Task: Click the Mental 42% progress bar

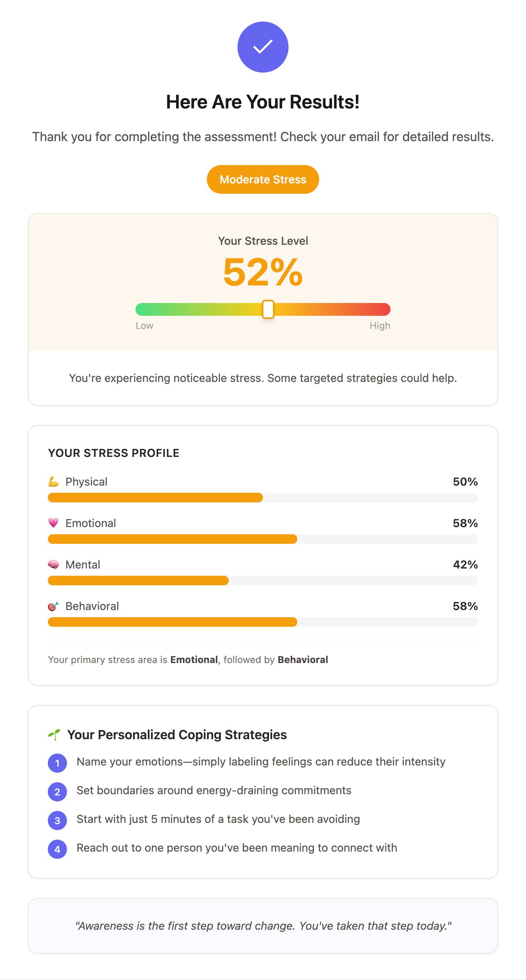Action: pos(263,581)
